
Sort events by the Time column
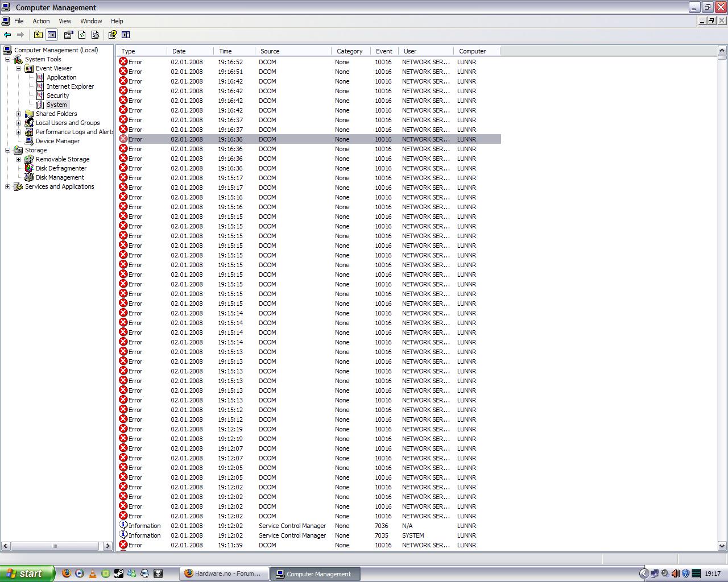click(x=234, y=51)
